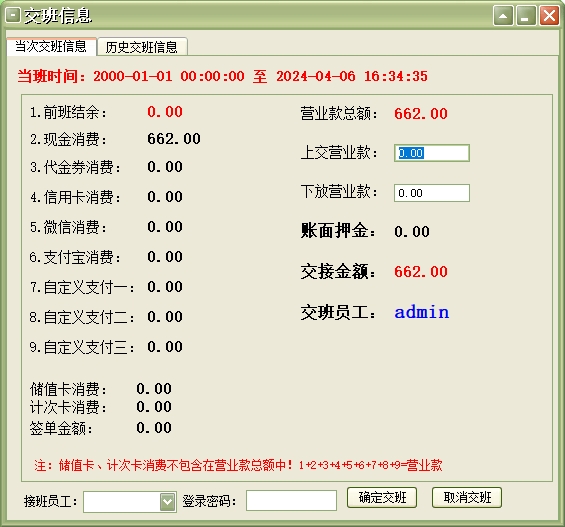Click the roll-up arrow button in the title bar

click(503, 16)
